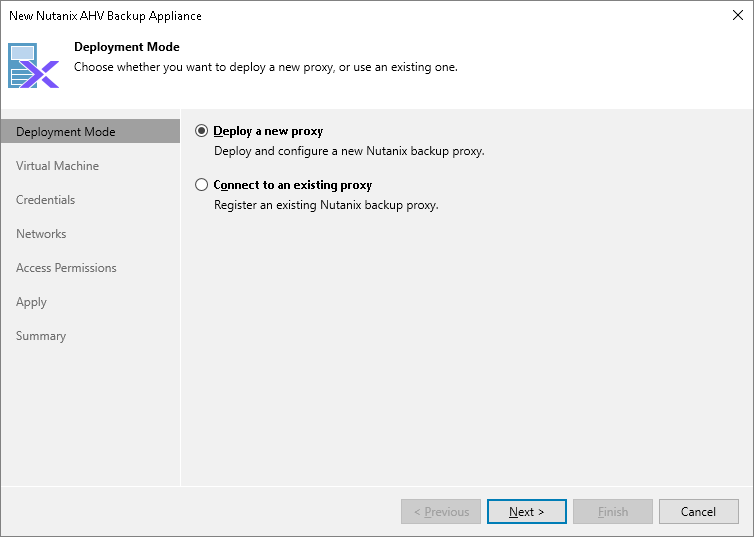
Task: Go to the Virtual Machine step
Action: coord(57,166)
